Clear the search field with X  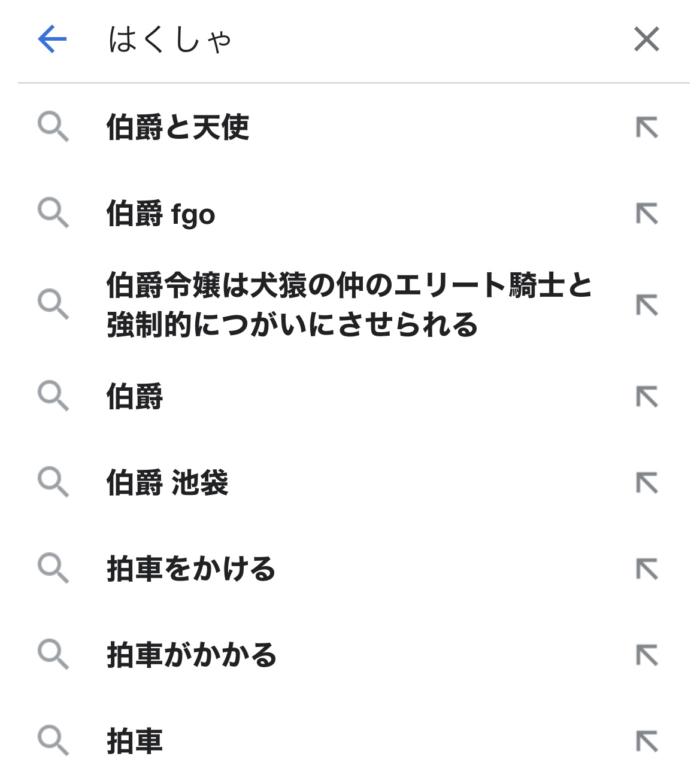pyautogui.click(x=646, y=39)
